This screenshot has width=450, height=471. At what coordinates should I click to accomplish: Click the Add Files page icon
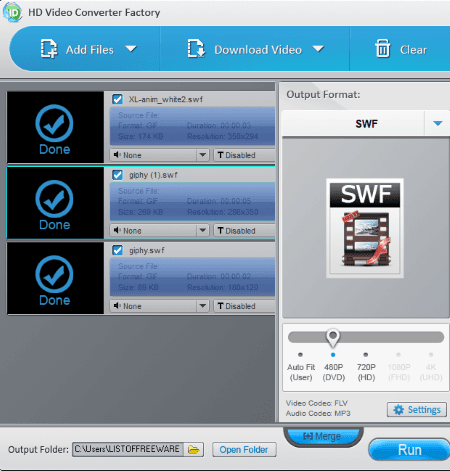click(x=49, y=49)
